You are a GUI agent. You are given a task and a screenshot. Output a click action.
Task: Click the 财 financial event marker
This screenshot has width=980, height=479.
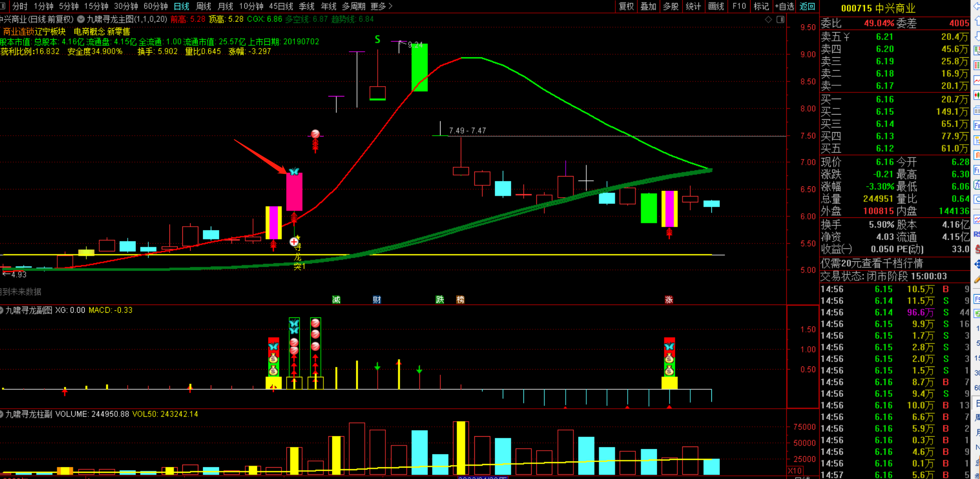click(x=377, y=300)
